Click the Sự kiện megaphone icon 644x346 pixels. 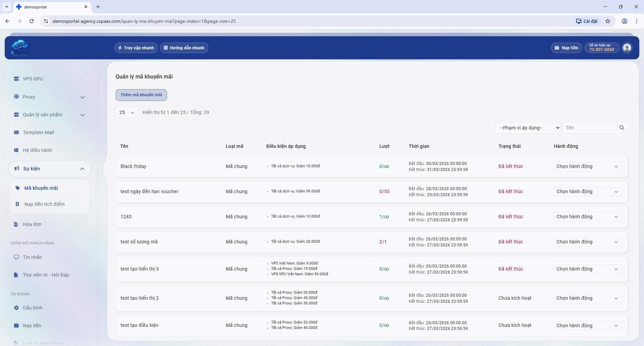(x=16, y=169)
